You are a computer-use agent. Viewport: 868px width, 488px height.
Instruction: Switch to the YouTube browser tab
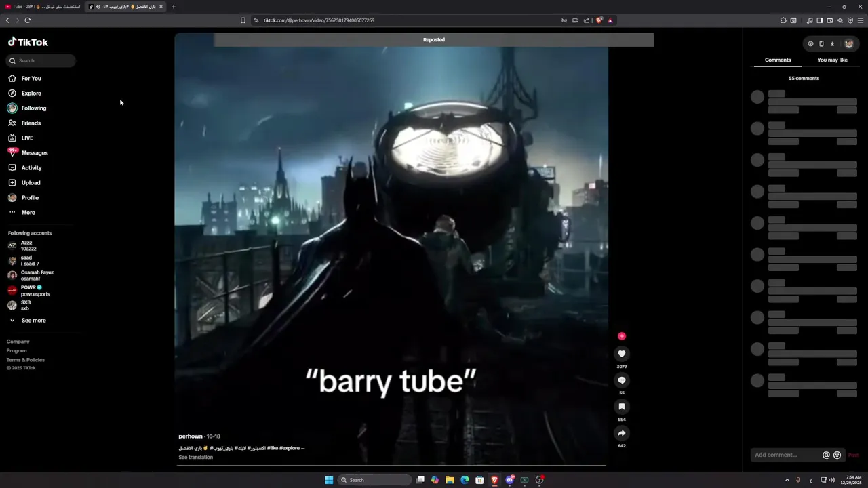42,7
